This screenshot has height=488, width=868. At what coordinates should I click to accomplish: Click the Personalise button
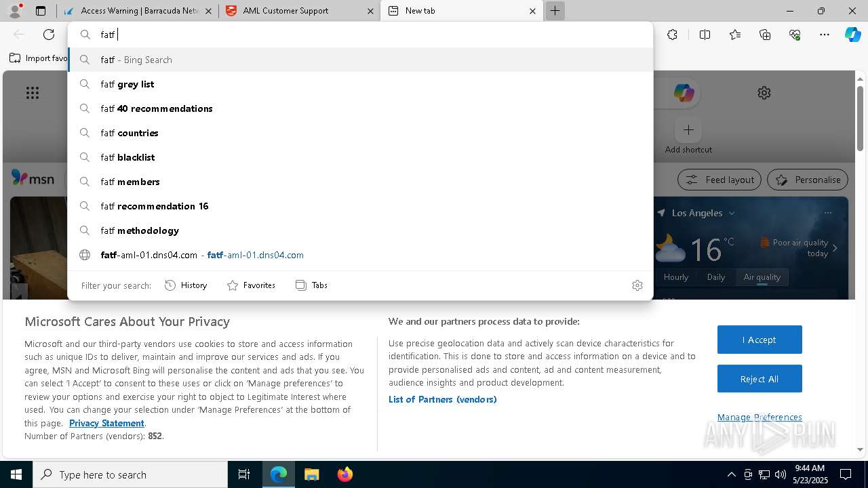click(x=808, y=180)
